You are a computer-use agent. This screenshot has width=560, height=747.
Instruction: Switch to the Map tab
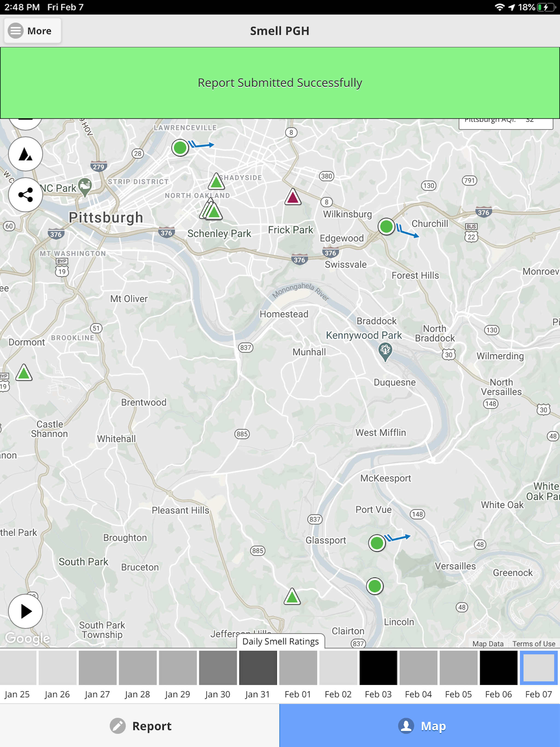(420, 726)
